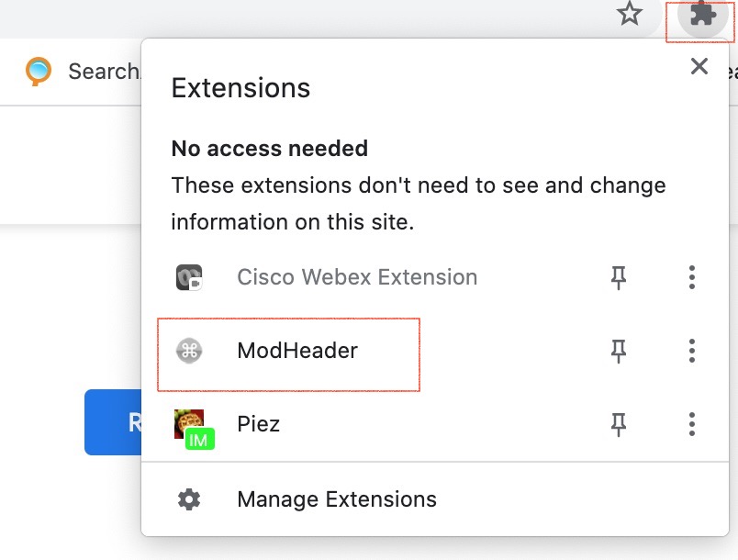Click the Search bookmark label
Image resolution: width=738 pixels, height=560 pixels.
(103, 71)
